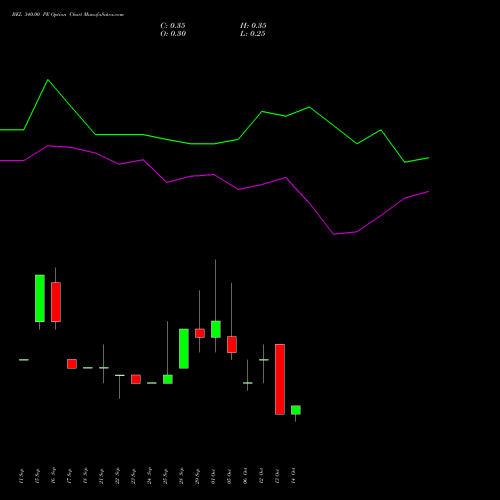Click the 22 Sep date label
500x500 pixels.
(117, 476)
